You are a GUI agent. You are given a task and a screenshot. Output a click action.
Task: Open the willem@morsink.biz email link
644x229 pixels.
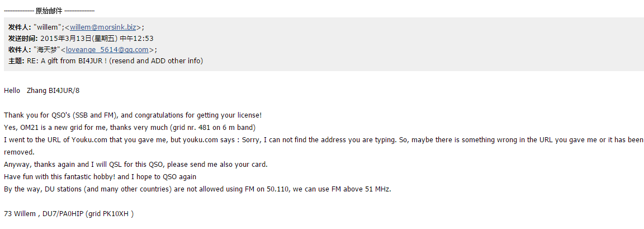coord(103,27)
